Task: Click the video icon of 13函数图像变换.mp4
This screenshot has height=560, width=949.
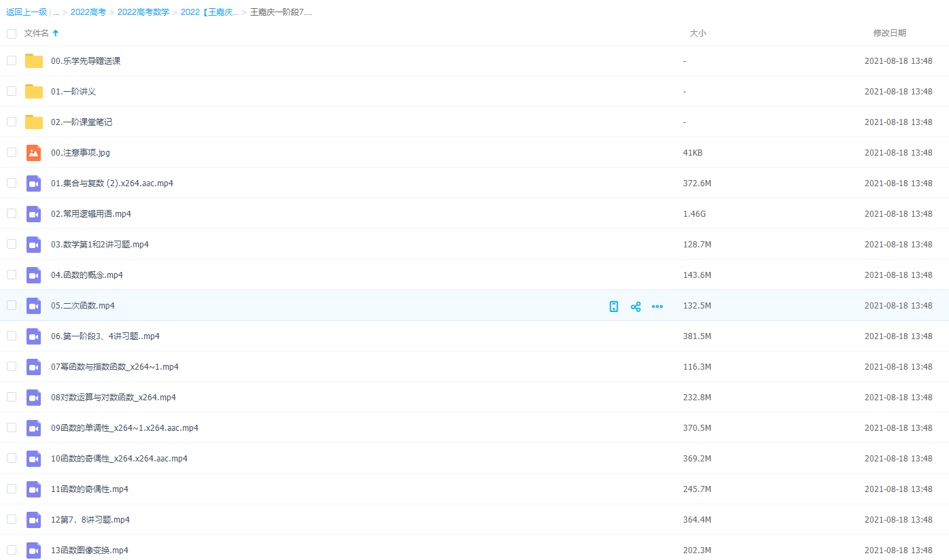Action: pyautogui.click(x=34, y=550)
